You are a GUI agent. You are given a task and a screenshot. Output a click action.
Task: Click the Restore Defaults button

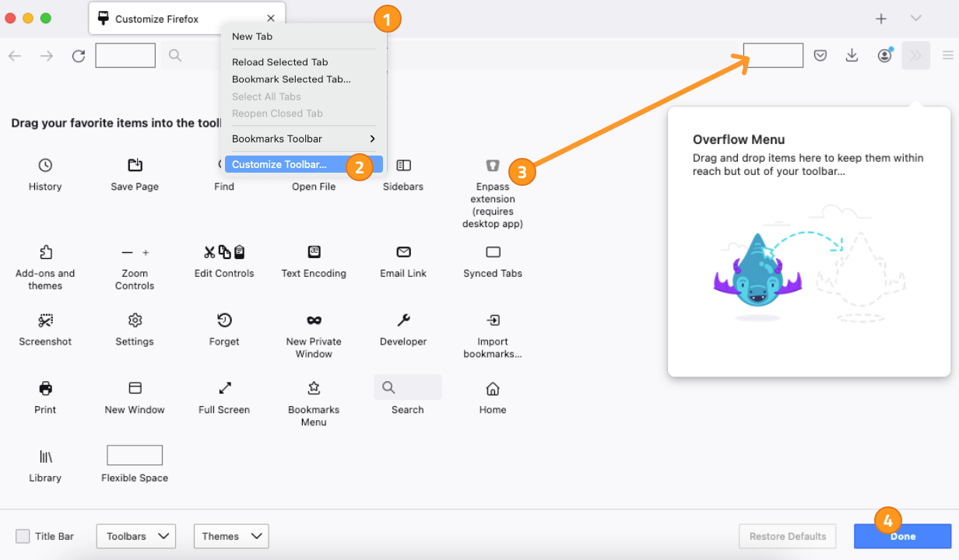click(788, 536)
